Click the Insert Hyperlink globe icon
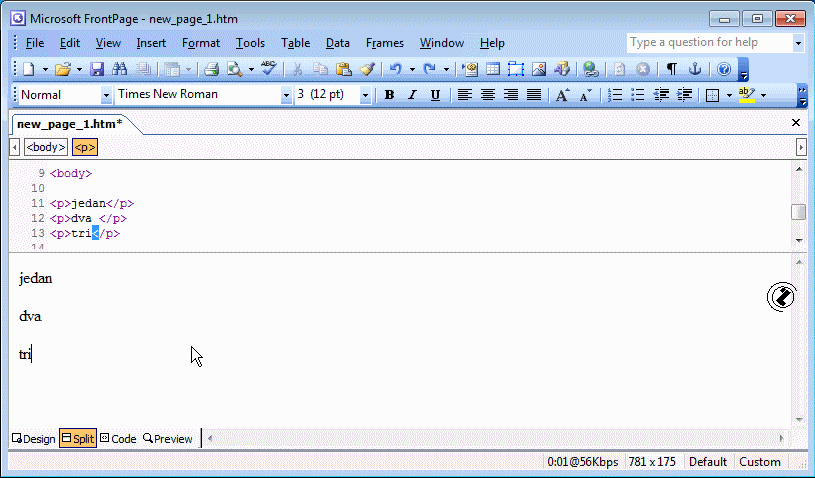 (590, 69)
